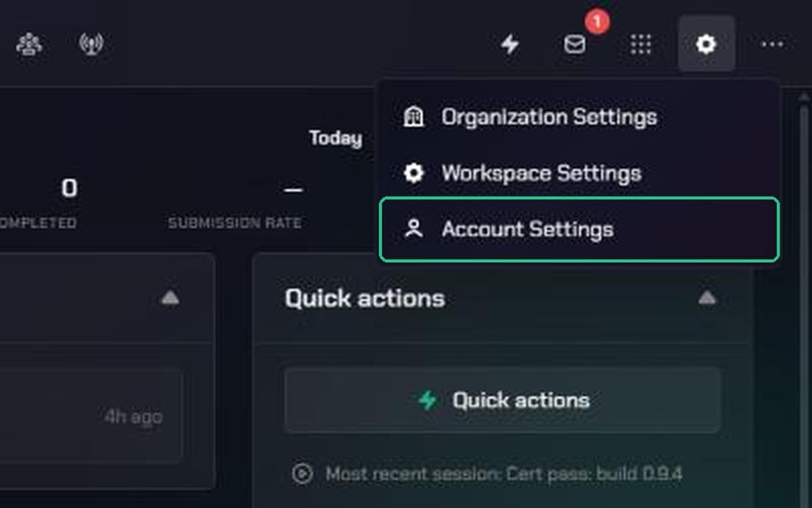Open the three-dot more options menu

click(x=772, y=45)
